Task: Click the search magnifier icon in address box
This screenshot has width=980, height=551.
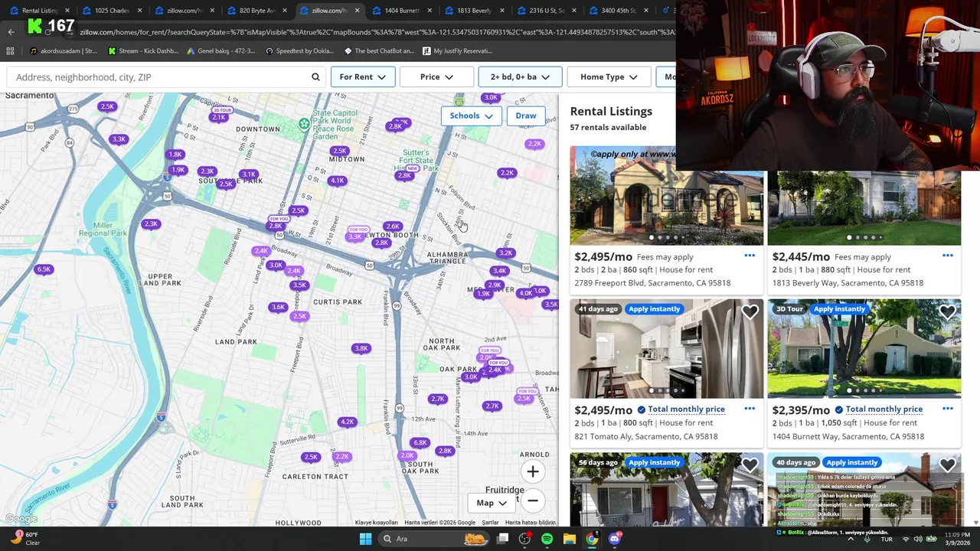Action: [x=315, y=77]
